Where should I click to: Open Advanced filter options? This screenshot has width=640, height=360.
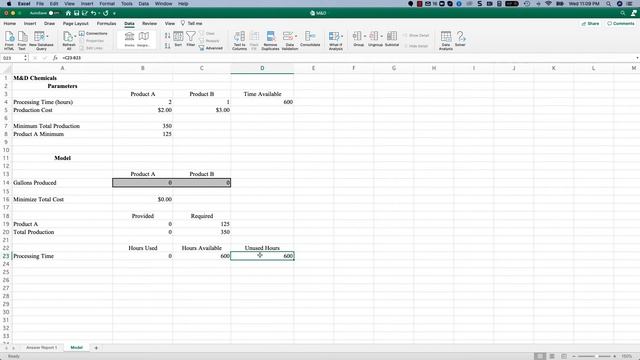(211, 48)
